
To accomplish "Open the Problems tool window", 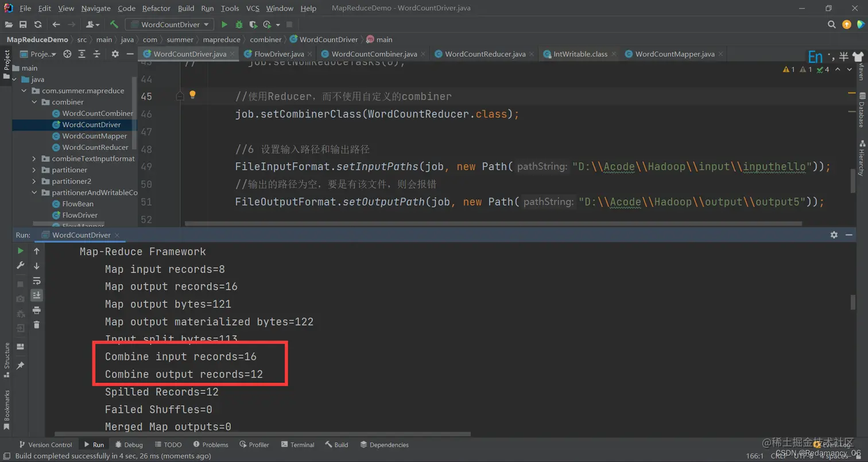I will (211, 445).
